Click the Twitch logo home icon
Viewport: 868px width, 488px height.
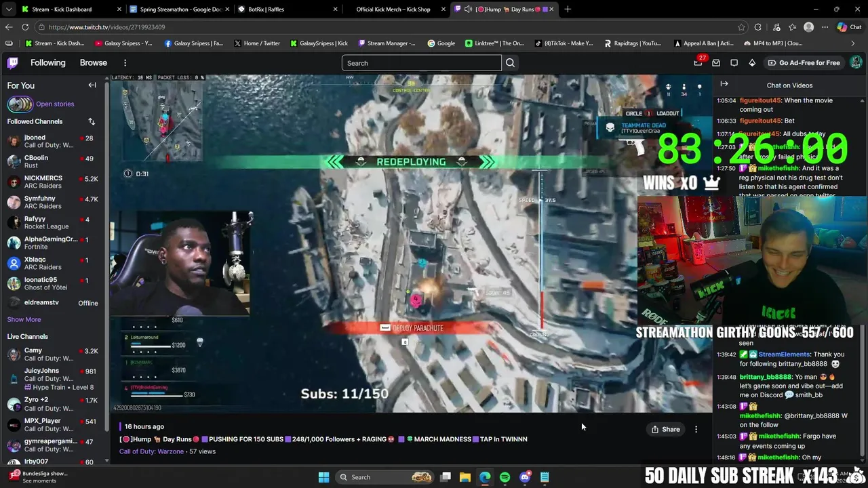pyautogui.click(x=13, y=63)
